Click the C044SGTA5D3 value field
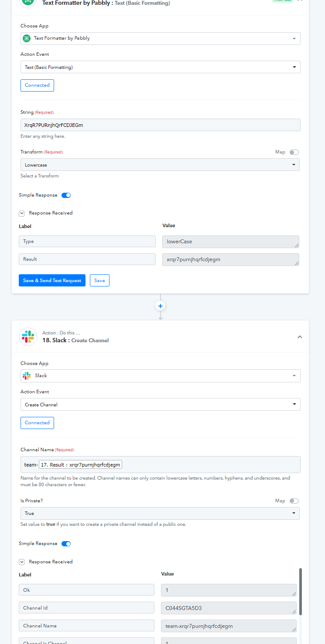The height and width of the screenshot is (644, 325). (229, 608)
